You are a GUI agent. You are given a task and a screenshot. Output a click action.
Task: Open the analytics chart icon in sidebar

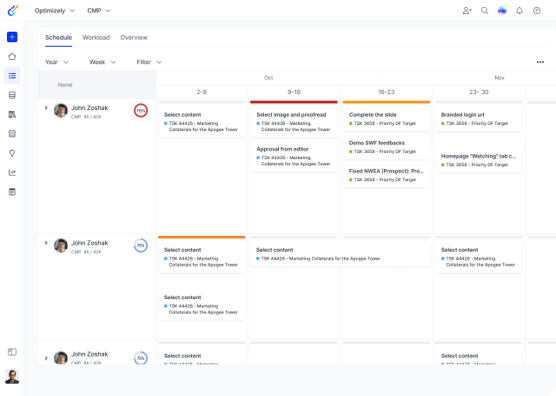[12, 173]
